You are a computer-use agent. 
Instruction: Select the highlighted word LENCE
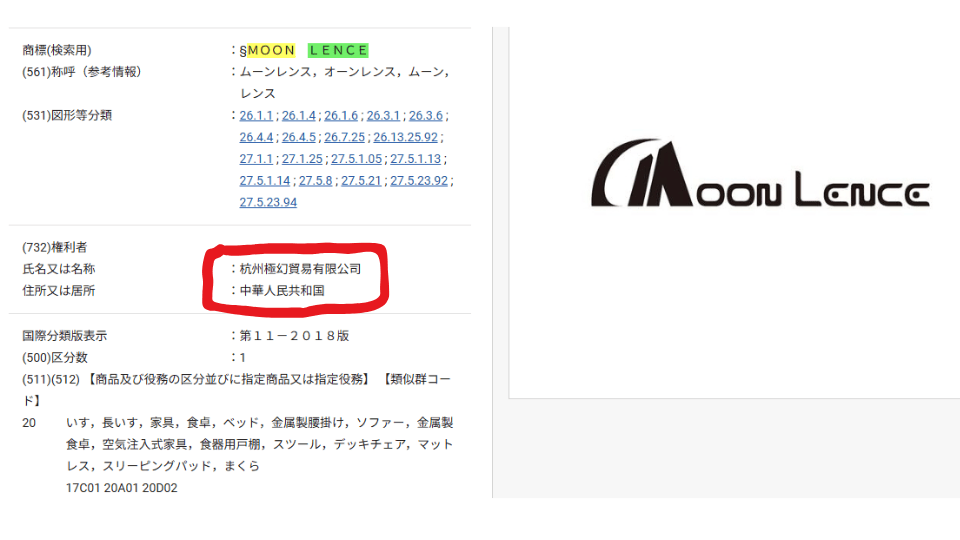[x=338, y=50]
